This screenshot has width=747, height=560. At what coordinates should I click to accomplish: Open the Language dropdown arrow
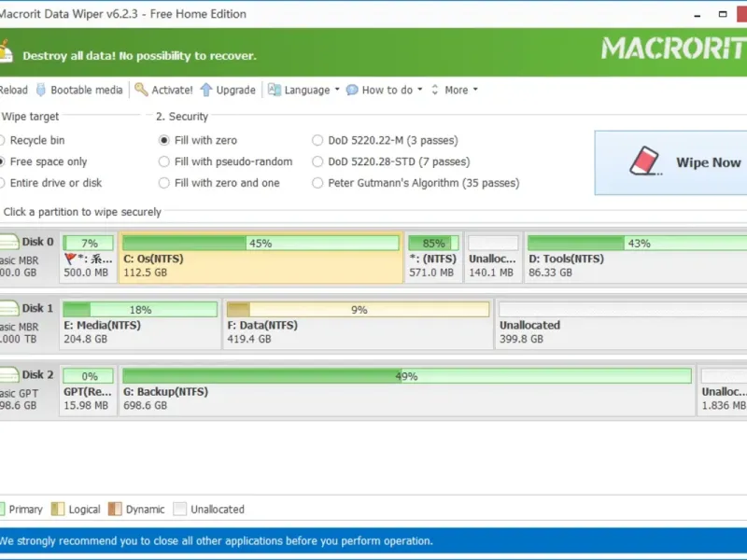coord(337,90)
